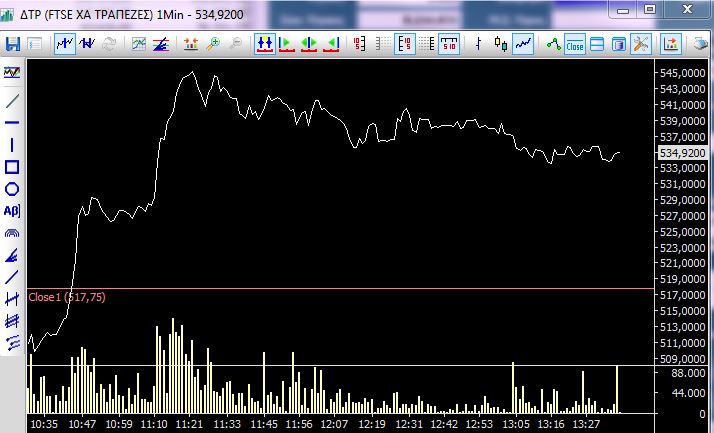Switch to candlestick chart type

[x=501, y=44]
